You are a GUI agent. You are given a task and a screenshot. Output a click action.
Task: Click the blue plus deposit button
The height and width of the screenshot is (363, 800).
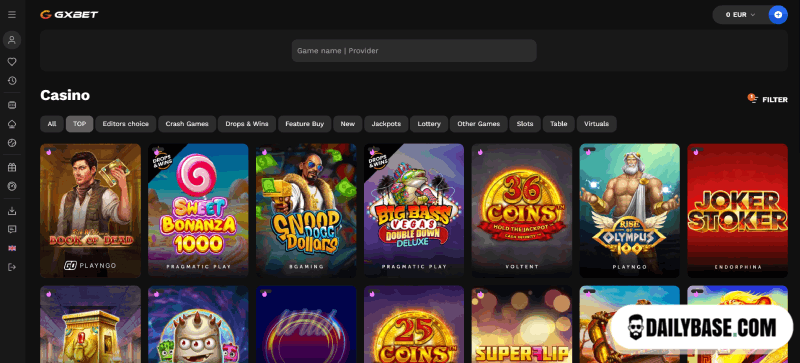(778, 15)
